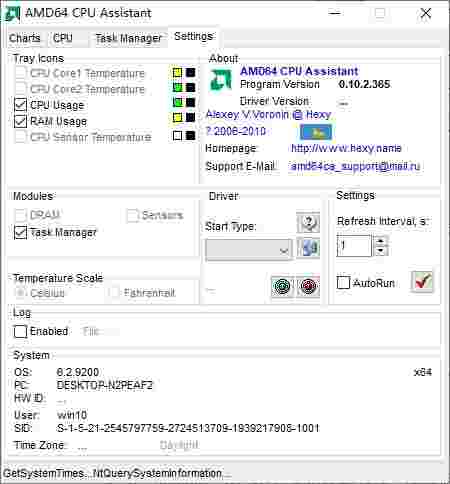Click CPU Core2 Temperature green color swatch

point(177,87)
